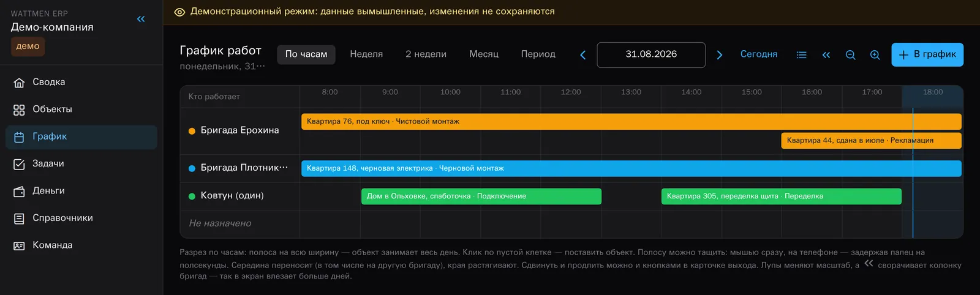Click the list icon beside Справочники

click(x=19, y=218)
